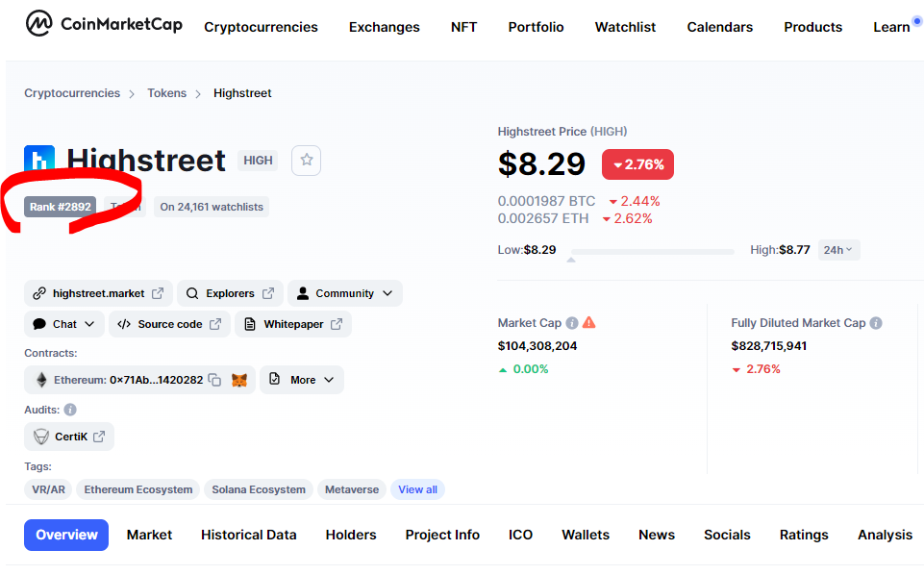Click the Metaverse tag
The width and height of the screenshot is (924, 575).
[352, 489]
